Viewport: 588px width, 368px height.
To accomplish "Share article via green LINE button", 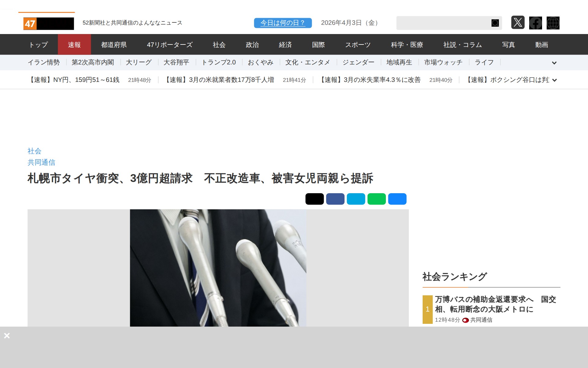I will coord(376,199).
